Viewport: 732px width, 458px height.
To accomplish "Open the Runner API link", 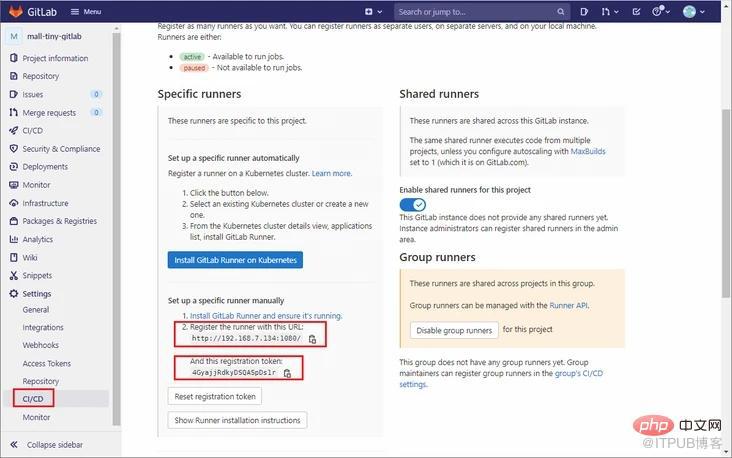I will click(x=568, y=305).
